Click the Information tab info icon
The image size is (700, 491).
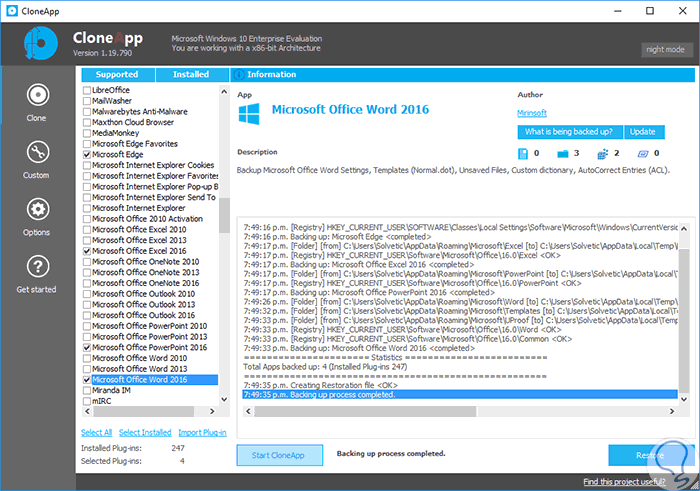[239, 75]
